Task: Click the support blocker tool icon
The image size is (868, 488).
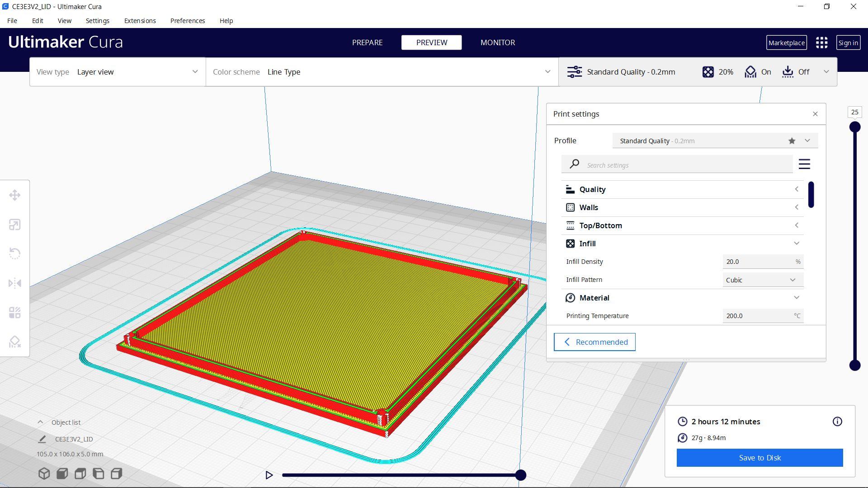Action: pos(15,342)
